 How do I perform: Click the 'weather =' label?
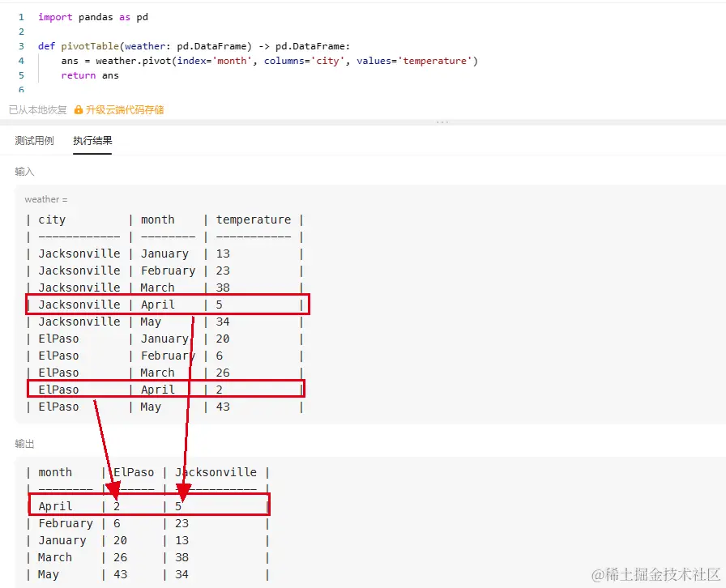pyautogui.click(x=46, y=199)
